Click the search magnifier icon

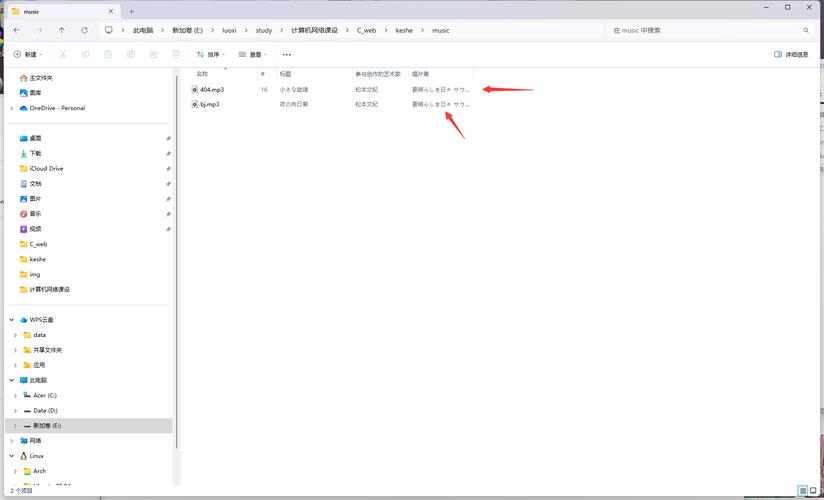806,30
